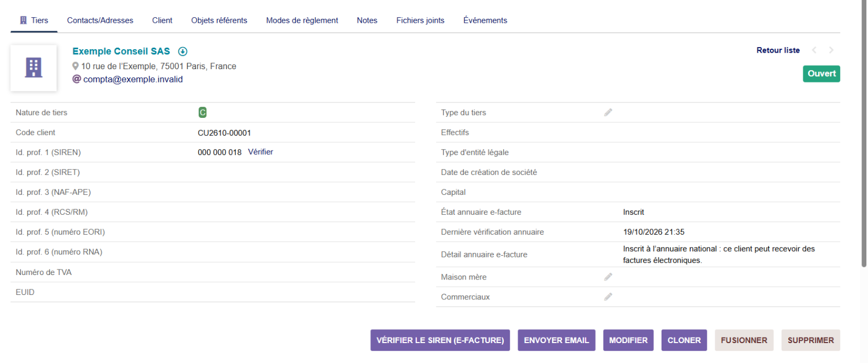Image resolution: width=868 pixels, height=363 pixels.
Task: Edit the Type du tiers field pencil
Action: (608, 112)
